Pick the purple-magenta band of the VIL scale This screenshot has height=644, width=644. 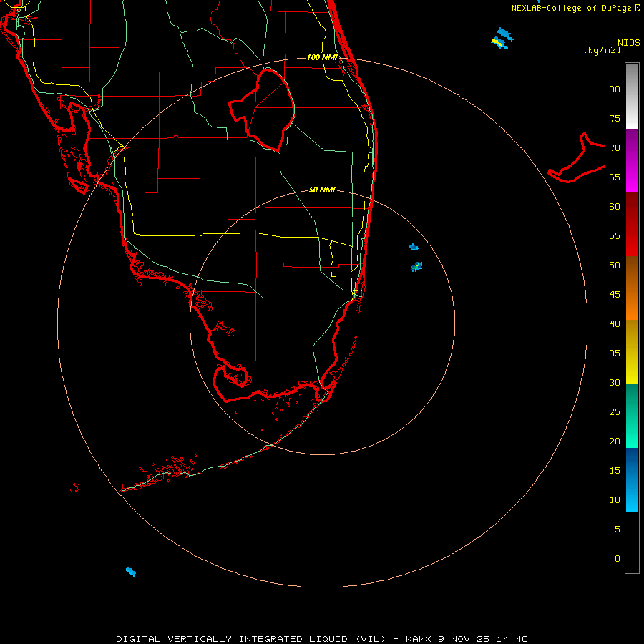click(x=632, y=160)
